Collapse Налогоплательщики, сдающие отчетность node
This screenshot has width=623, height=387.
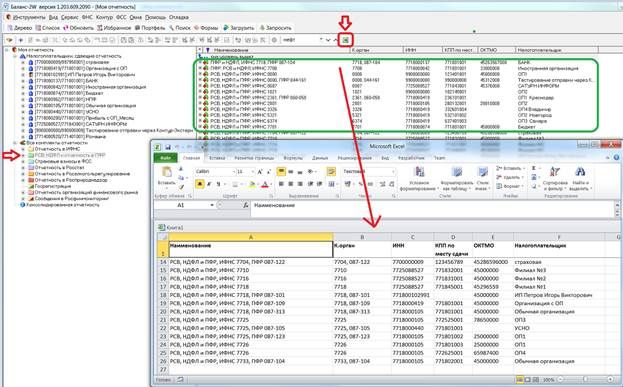pos(15,56)
